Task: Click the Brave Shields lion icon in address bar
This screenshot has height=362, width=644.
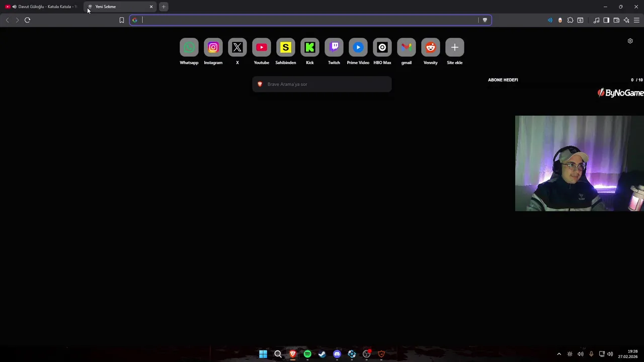Action: click(485, 20)
